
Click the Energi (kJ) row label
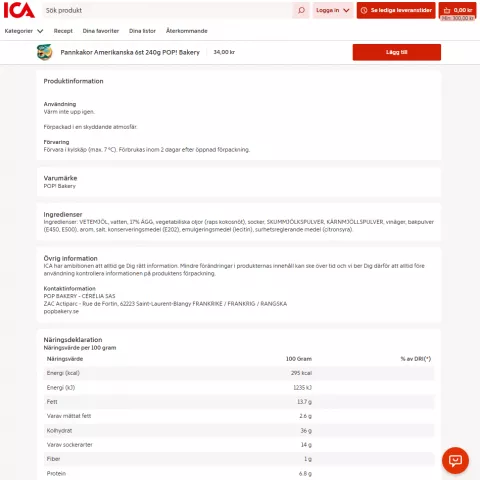pyautogui.click(x=61, y=388)
